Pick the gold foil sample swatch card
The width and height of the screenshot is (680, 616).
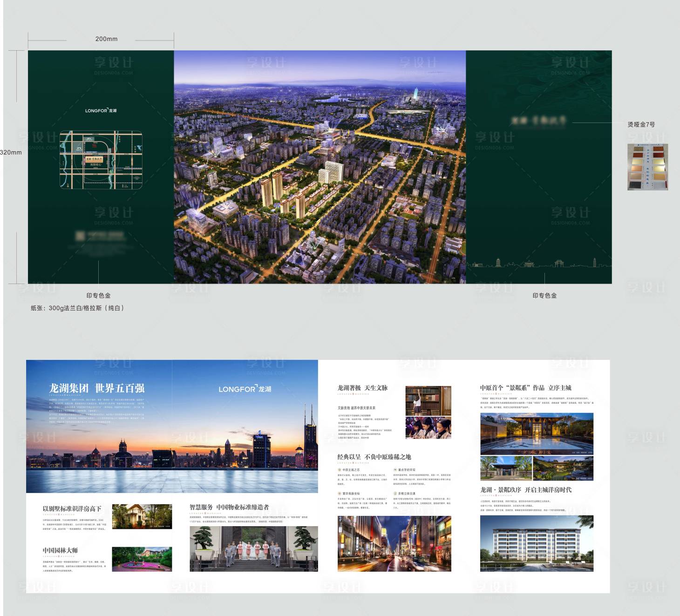tap(647, 167)
